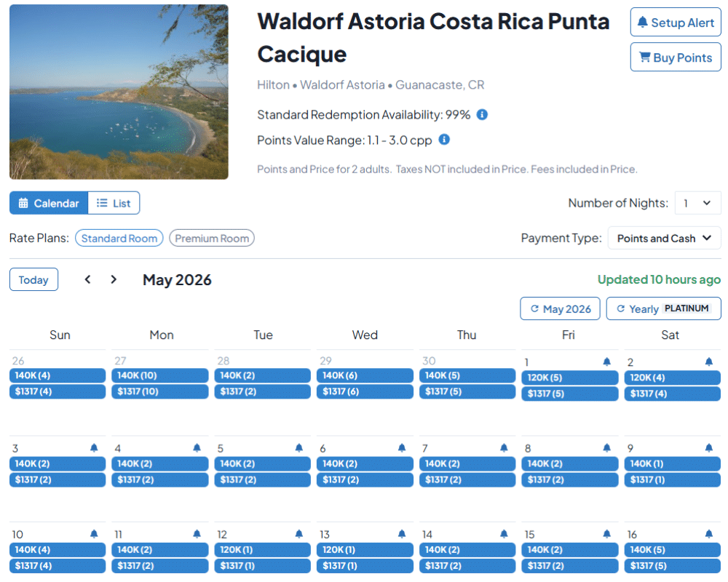
Task: Toggle the Premium Room rate plan
Action: [x=212, y=238]
